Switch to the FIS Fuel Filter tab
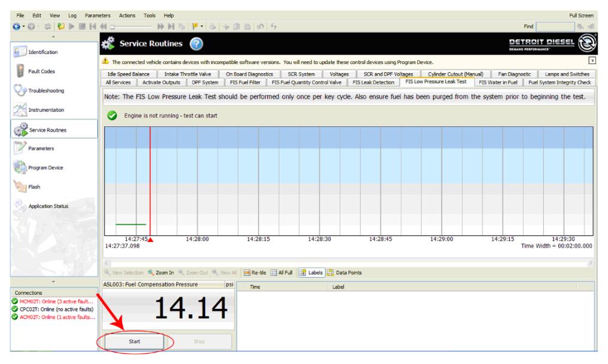The image size is (608, 364). tap(246, 82)
